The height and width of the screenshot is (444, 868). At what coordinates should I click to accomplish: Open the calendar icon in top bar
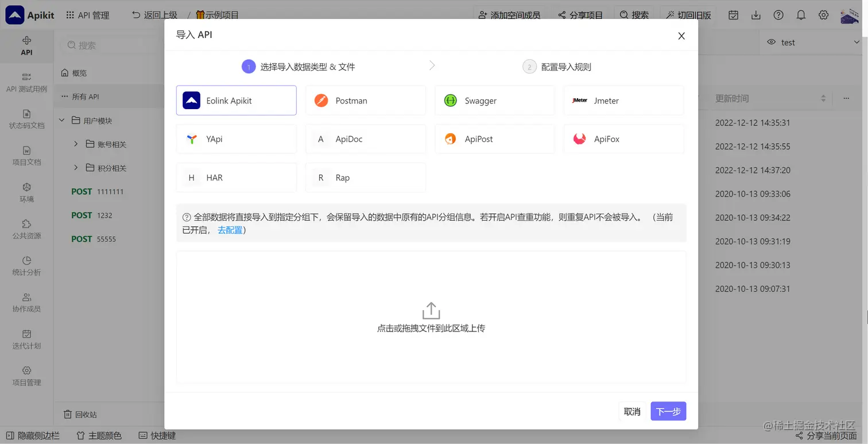[x=733, y=15]
